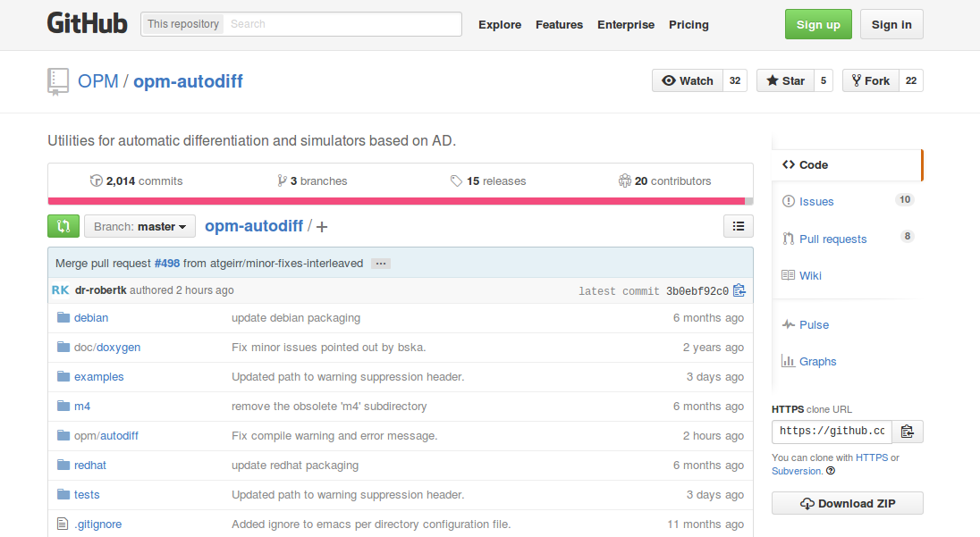
Task: Click the doc/doxygen folder icon
Action: [x=63, y=347]
